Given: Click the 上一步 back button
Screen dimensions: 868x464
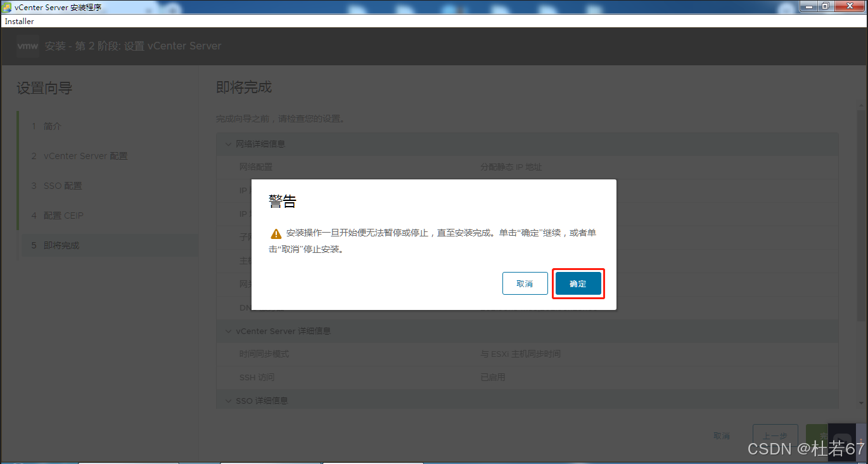Looking at the screenshot, I should tap(775, 436).
